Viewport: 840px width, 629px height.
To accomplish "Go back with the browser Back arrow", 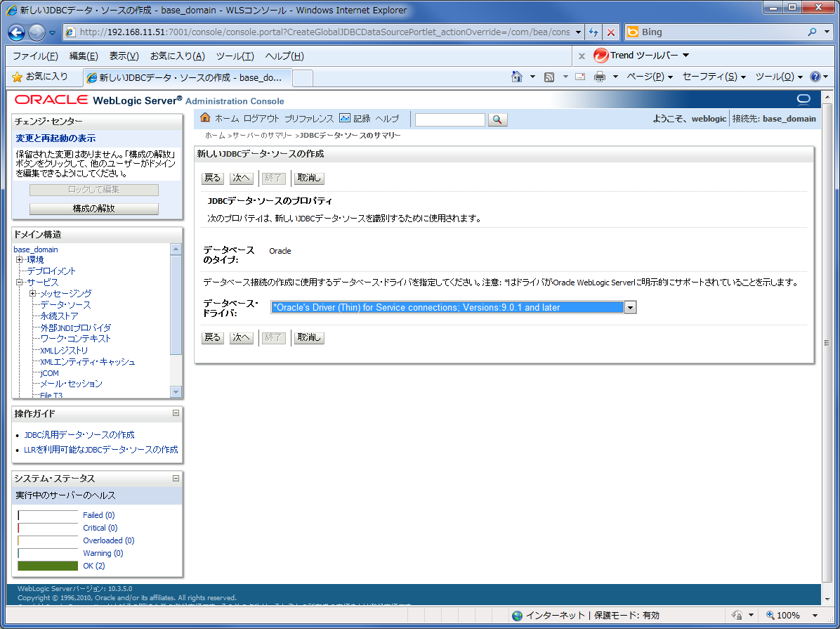I will pyautogui.click(x=16, y=33).
